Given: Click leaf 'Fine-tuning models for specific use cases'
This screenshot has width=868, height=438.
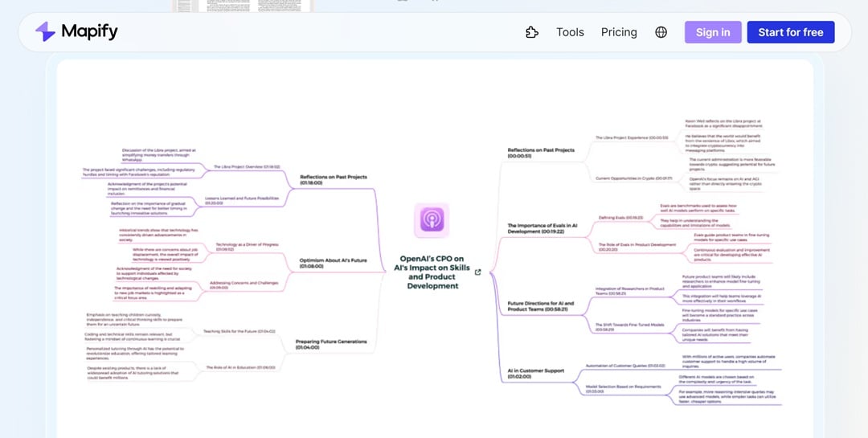Looking at the screenshot, I should (x=719, y=315).
